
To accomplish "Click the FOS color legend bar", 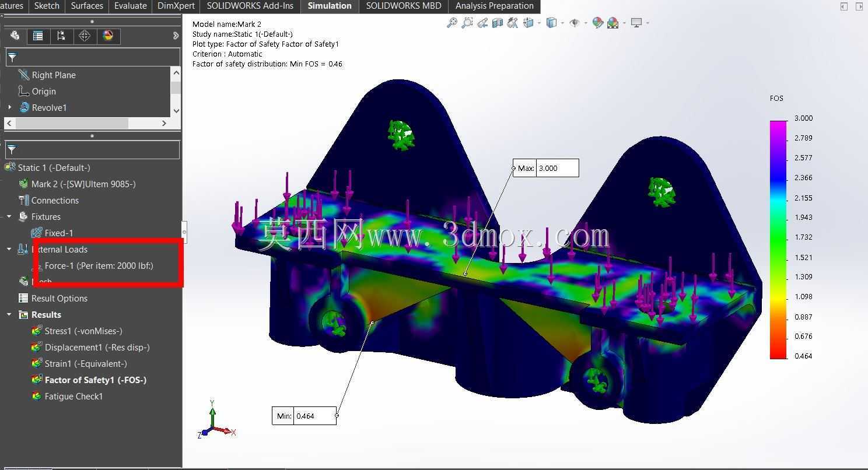I will click(x=778, y=240).
